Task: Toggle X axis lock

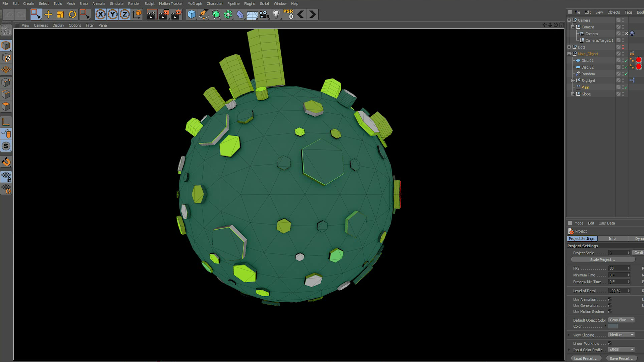Action: click(x=100, y=14)
